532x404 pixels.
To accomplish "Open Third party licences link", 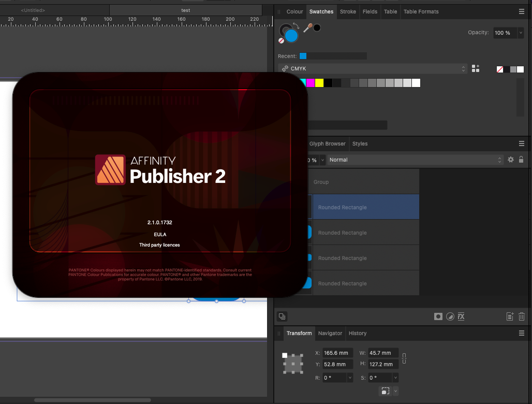I will click(x=159, y=245).
